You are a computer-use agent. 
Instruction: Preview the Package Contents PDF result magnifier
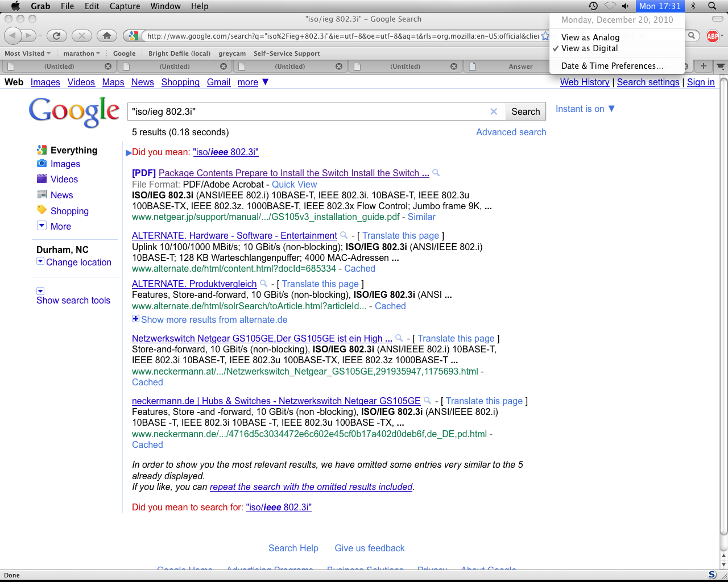(x=436, y=172)
